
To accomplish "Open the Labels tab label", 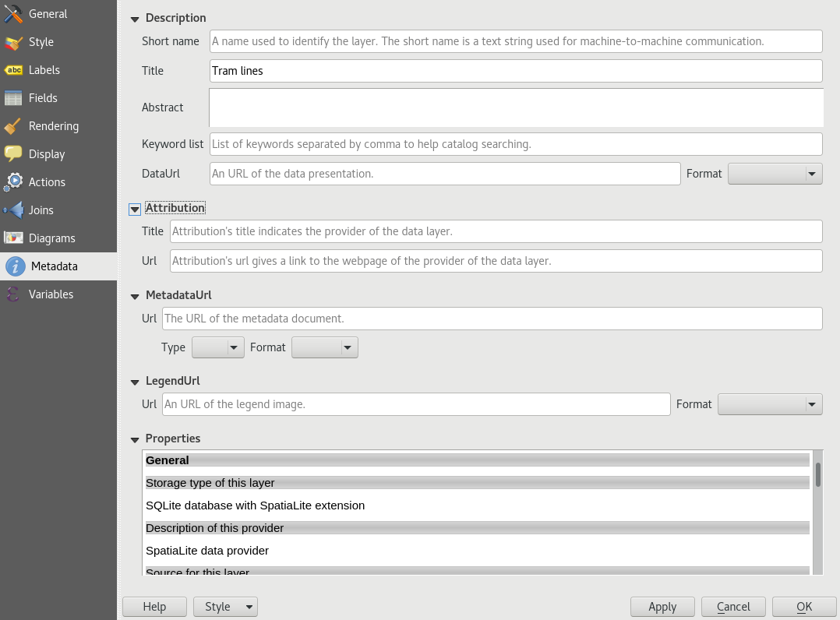I will click(x=44, y=70).
